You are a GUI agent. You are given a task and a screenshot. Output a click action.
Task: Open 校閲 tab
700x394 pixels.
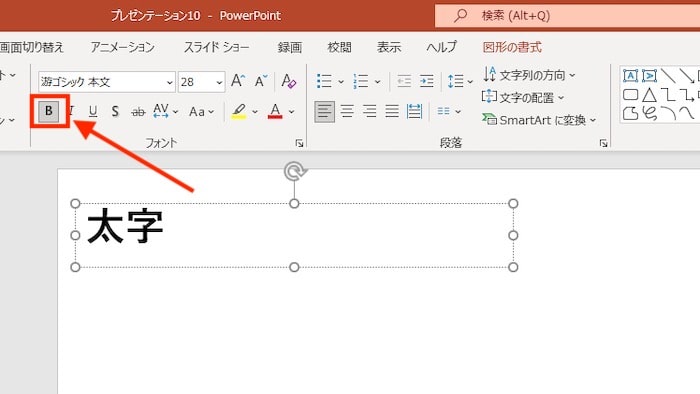tap(339, 47)
